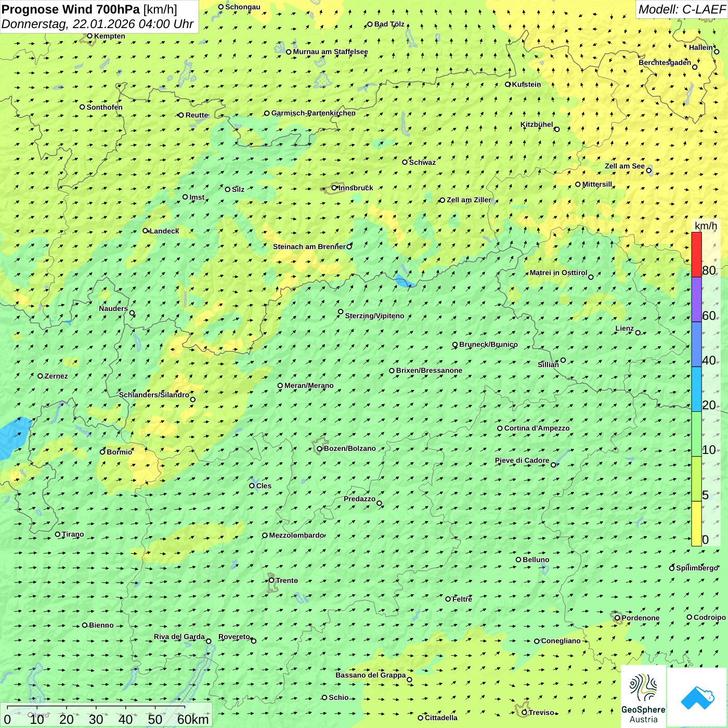Click the '60km' scale bar label
Screen dimensions: 728x728
point(193,719)
